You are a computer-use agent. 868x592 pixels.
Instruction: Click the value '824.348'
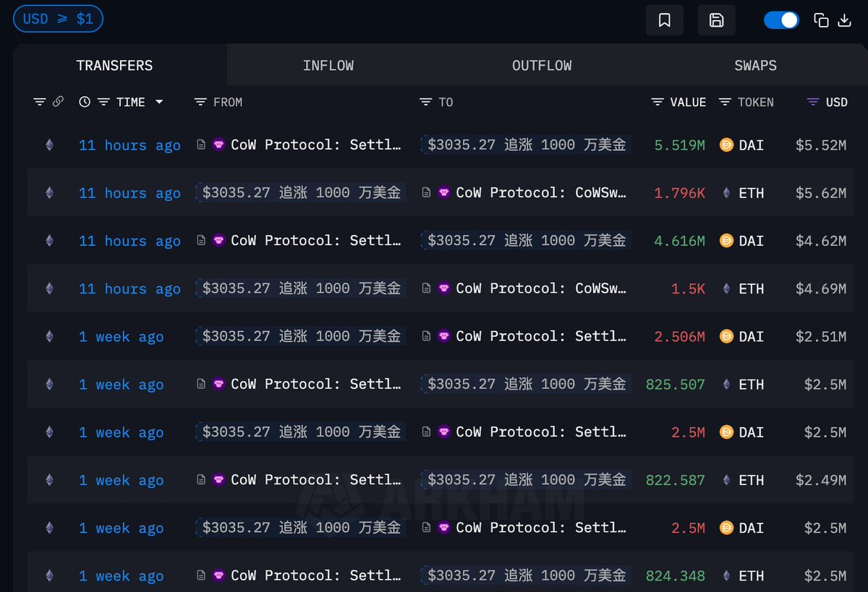point(676,576)
